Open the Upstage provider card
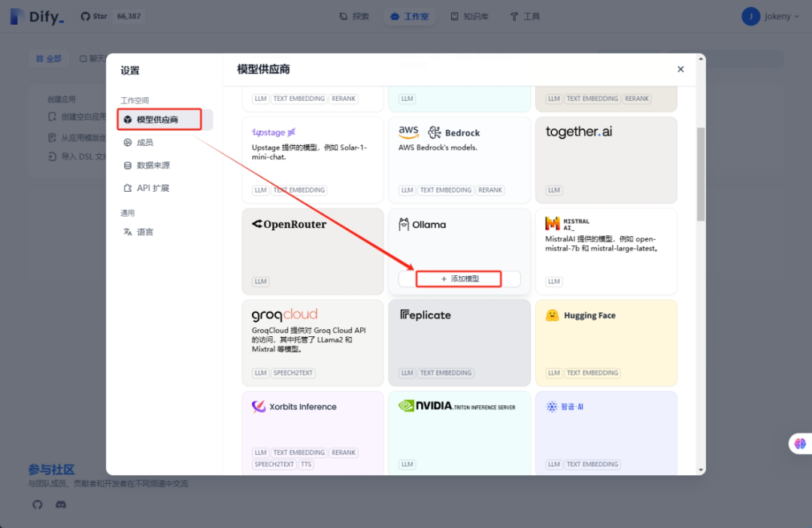Image resolution: width=812 pixels, height=528 pixels. [x=313, y=159]
